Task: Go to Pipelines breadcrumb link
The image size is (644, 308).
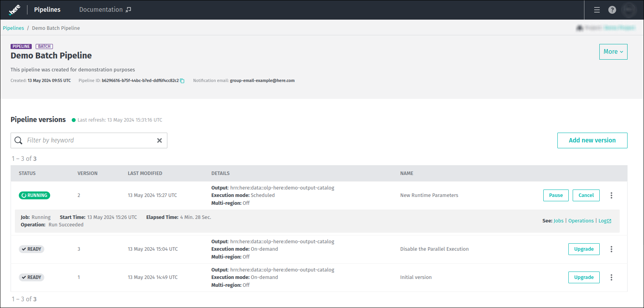Action: coord(13,28)
